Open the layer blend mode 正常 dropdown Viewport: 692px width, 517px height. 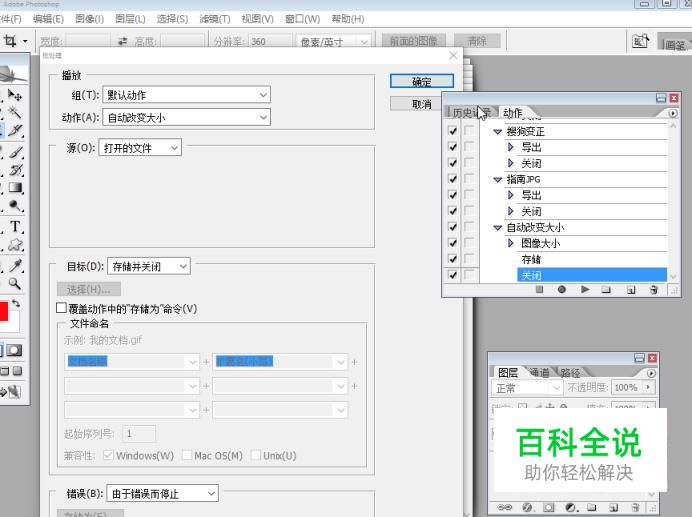[x=527, y=388]
